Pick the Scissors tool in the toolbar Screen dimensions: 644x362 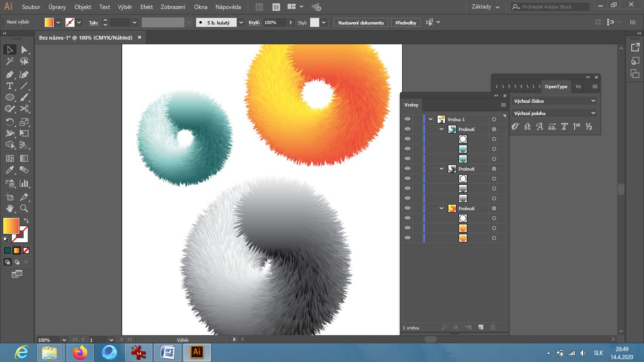pyautogui.click(x=25, y=109)
